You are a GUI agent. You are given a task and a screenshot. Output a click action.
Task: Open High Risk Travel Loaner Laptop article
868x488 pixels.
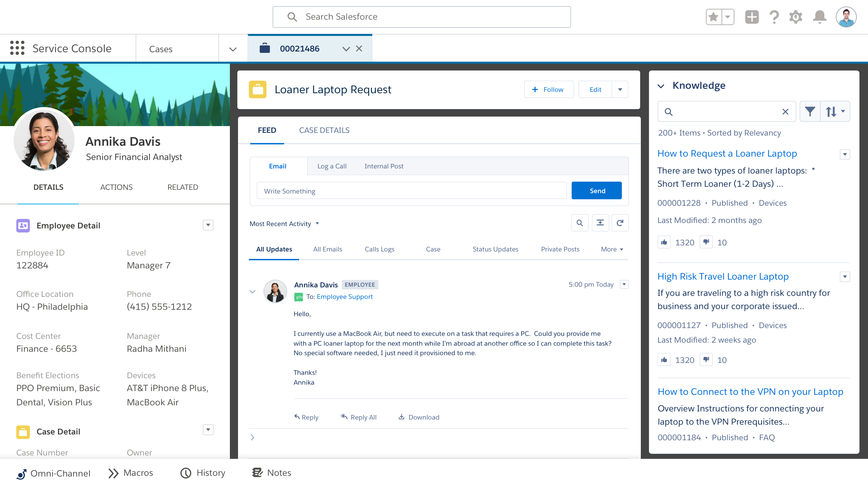(723, 276)
